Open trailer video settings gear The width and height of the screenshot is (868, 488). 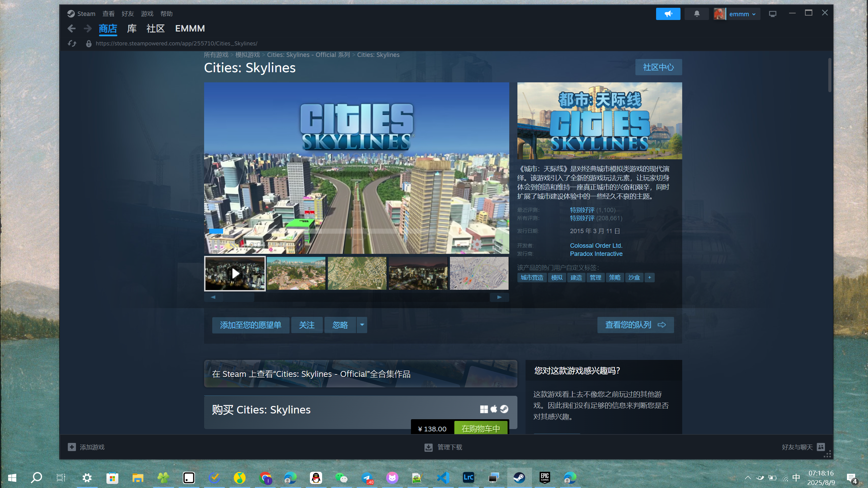pyautogui.click(x=477, y=244)
